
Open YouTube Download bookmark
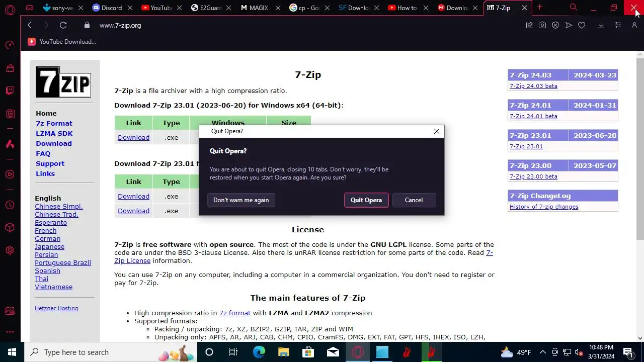tap(62, 42)
